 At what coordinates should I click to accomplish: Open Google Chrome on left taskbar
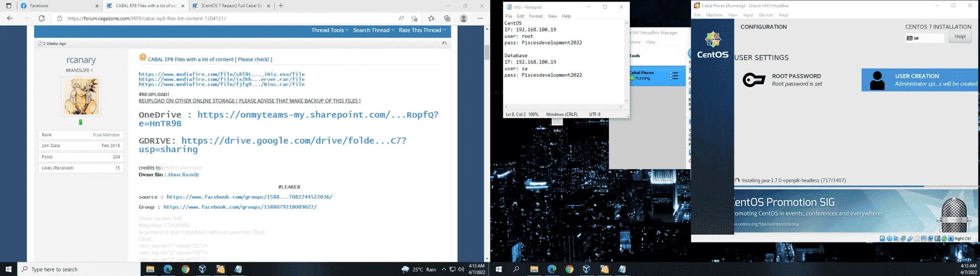185,269
